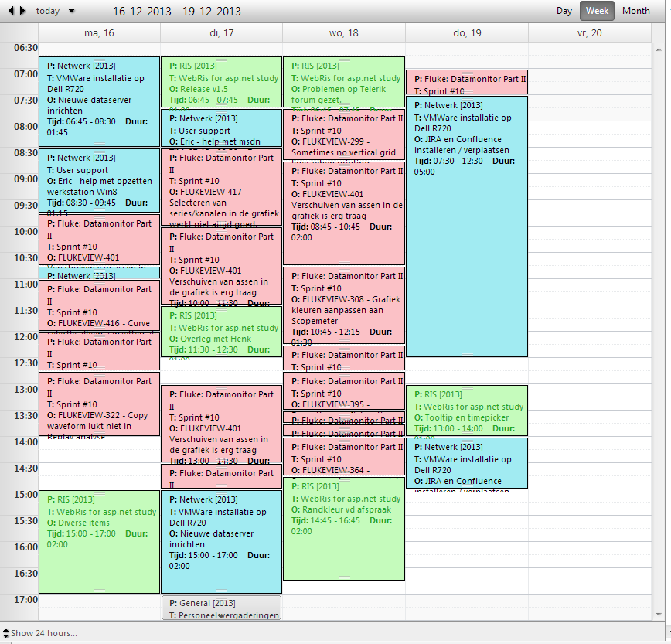Select the 'vr, 20' day header

(590, 33)
